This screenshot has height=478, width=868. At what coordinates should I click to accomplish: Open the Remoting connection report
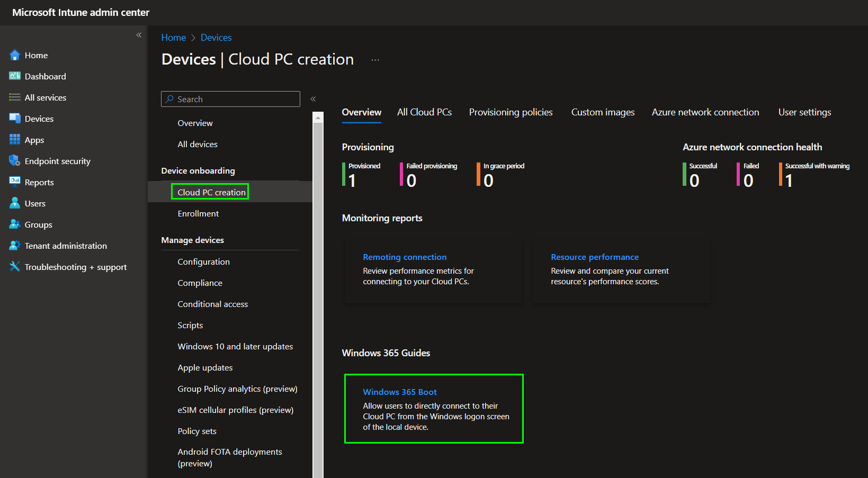coord(405,257)
